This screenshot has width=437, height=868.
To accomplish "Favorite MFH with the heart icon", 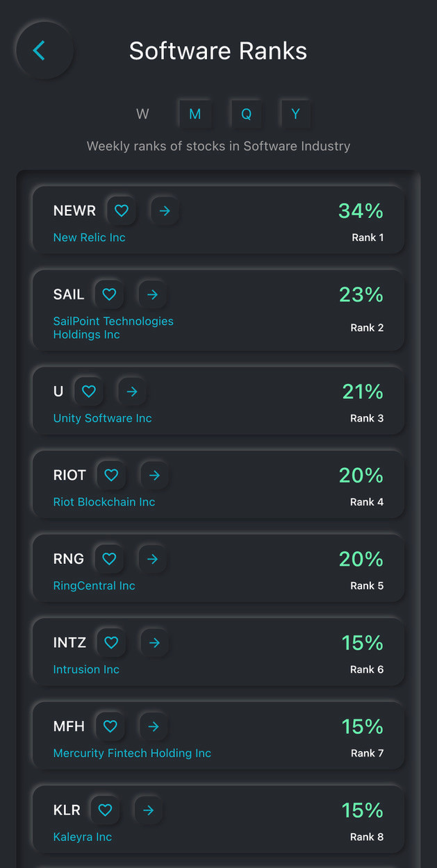I will (x=110, y=726).
